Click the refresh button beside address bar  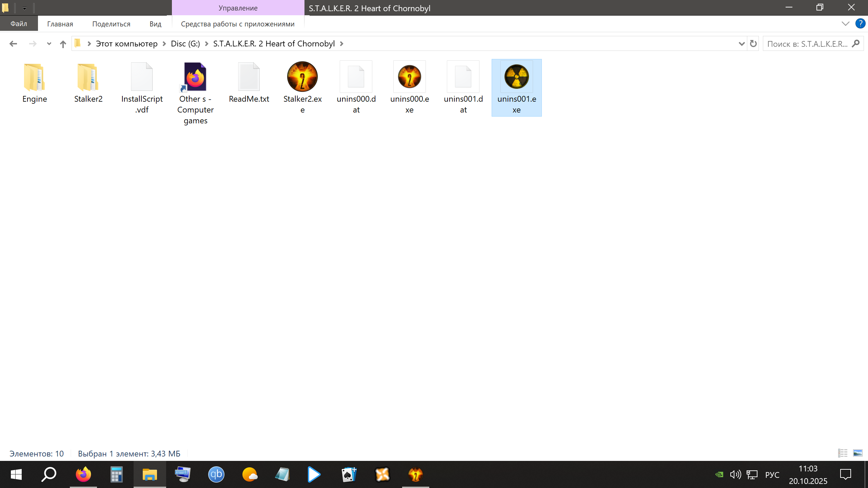pos(753,44)
